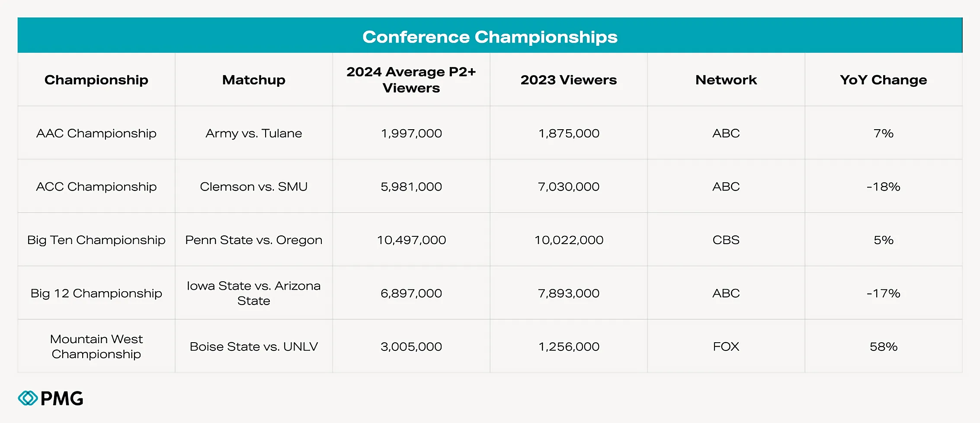This screenshot has width=980, height=423.
Task: Select the 2024 Average P2+ Viewers header
Action: click(411, 80)
